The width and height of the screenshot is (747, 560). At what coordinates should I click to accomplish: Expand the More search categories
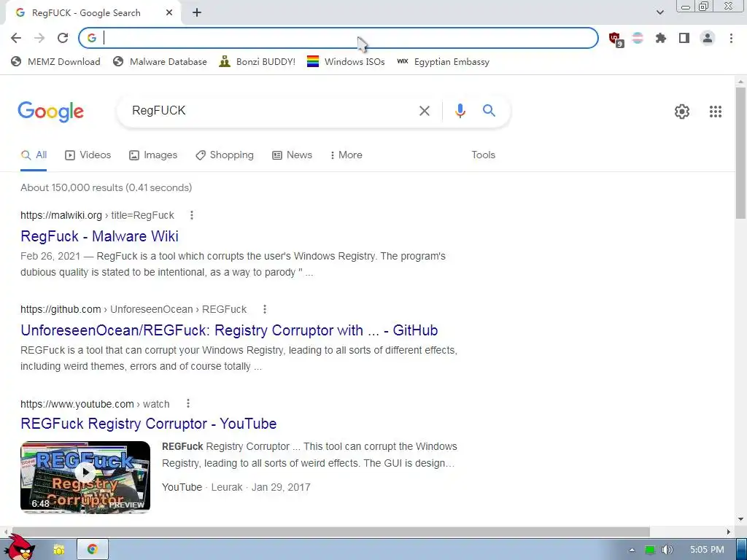click(x=347, y=155)
